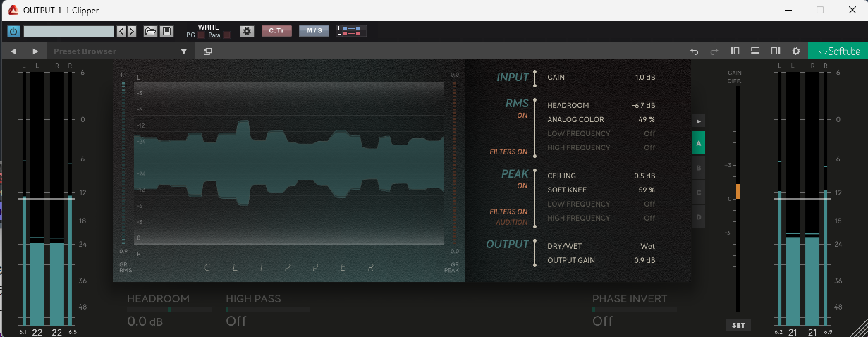Toggle the left side panel layout

coord(735,51)
